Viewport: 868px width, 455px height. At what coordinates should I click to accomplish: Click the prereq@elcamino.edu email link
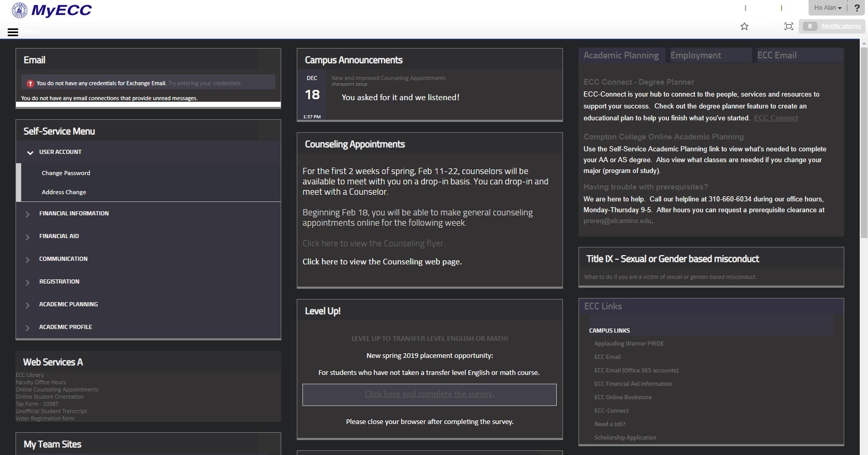[618, 221]
